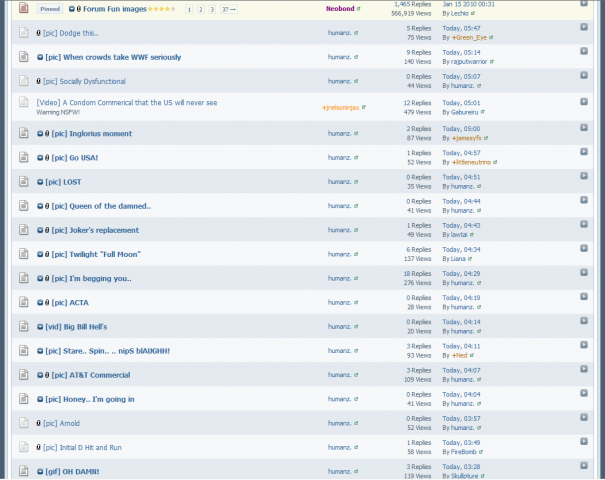
Task: Click topic icon left of '[pic] LOST'
Action: click(24, 181)
